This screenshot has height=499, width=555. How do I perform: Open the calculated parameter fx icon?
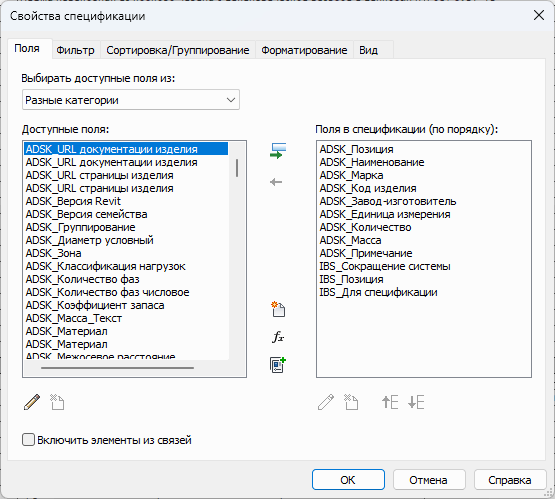click(x=278, y=337)
